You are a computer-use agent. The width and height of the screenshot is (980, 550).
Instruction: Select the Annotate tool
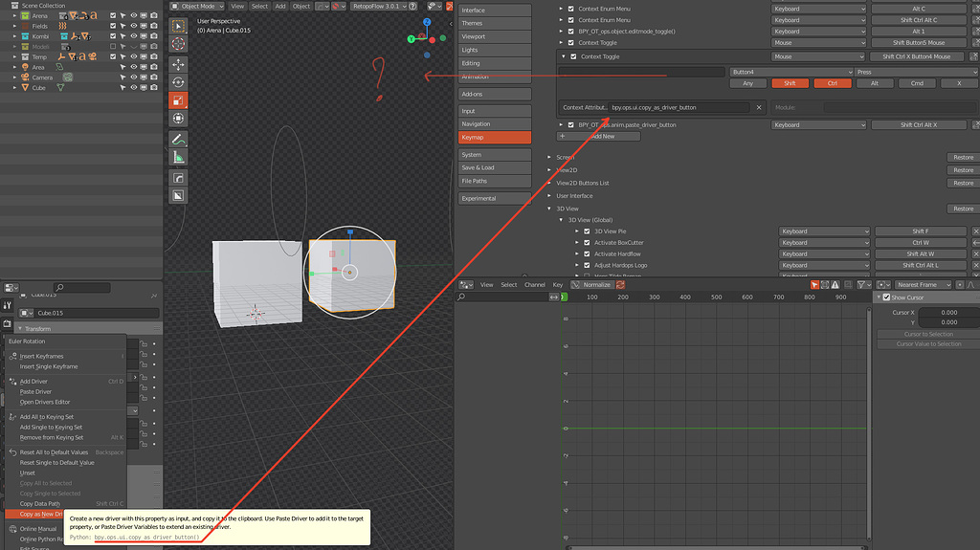click(179, 140)
